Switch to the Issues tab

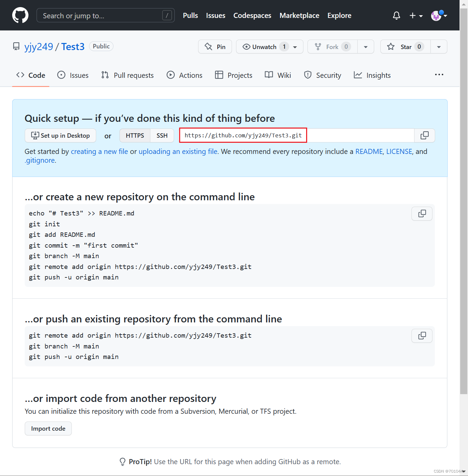pyautogui.click(x=73, y=75)
